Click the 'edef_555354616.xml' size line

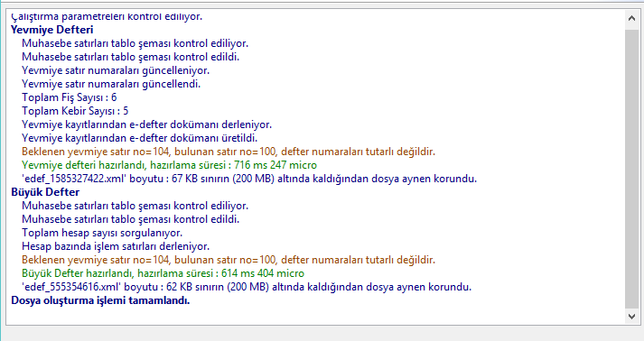coord(247,287)
